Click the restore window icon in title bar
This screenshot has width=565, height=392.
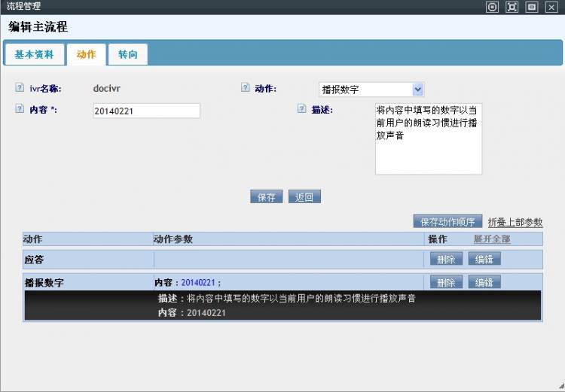531,7
